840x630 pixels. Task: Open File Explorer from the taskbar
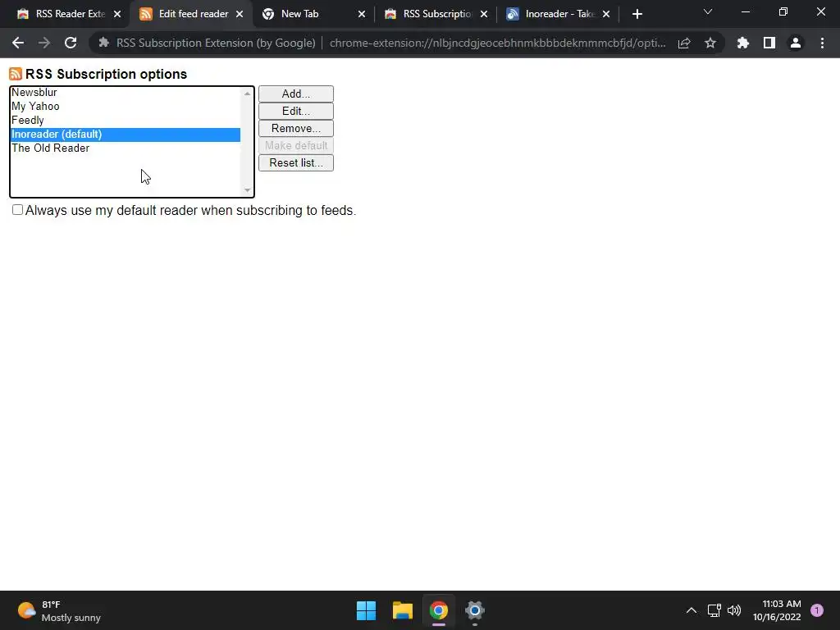pyautogui.click(x=402, y=610)
